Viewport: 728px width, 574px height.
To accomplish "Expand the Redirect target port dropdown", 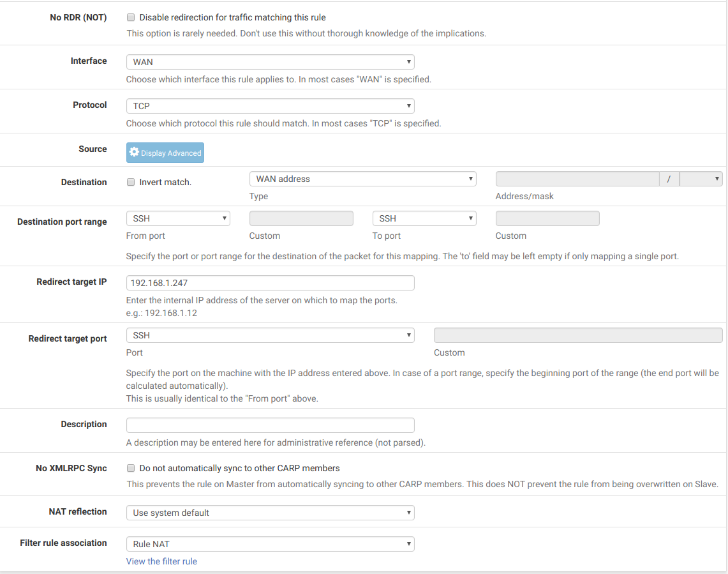I will coord(270,335).
